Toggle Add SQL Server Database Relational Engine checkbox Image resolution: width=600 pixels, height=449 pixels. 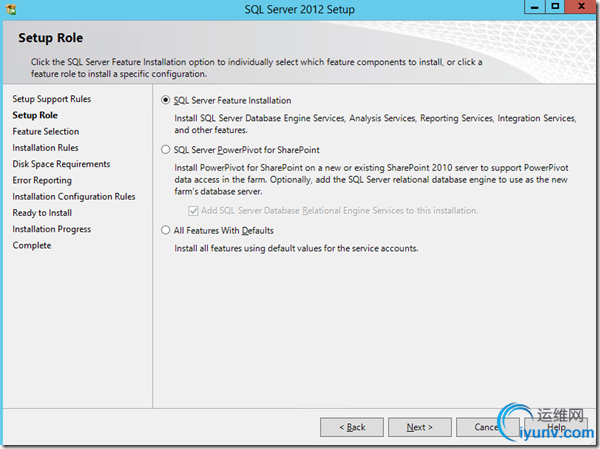(193, 211)
